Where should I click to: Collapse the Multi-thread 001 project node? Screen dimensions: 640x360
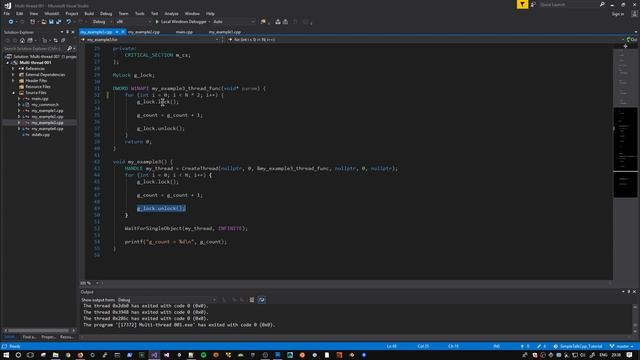click(8, 63)
